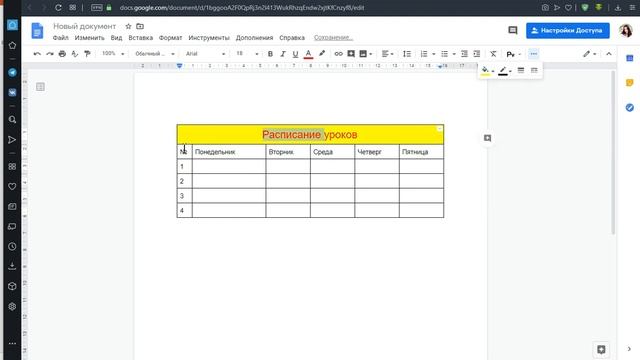This screenshot has width=640, height=360.
Task: Open the font size dropdown
Action: click(247, 54)
